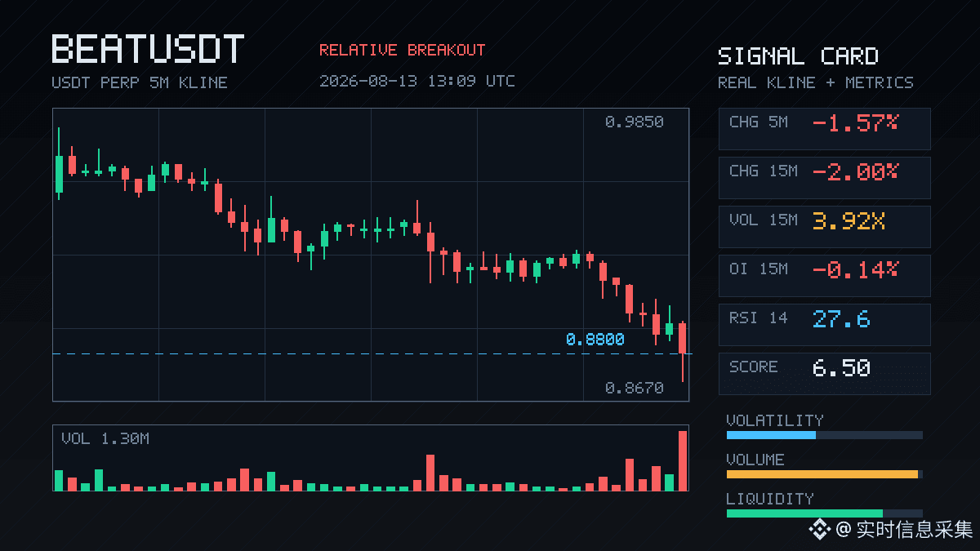Select the RELATIVE BREAKOUT label
Image resolution: width=980 pixels, height=551 pixels.
402,50
